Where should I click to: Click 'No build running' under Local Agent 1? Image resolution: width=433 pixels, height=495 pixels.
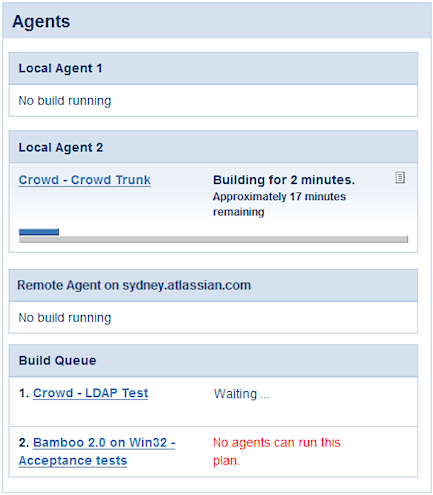pos(65,101)
